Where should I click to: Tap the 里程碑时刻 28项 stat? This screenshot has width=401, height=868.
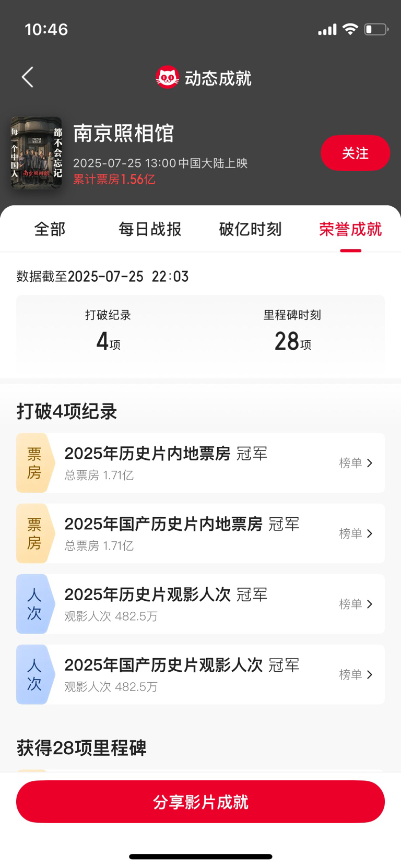292,330
